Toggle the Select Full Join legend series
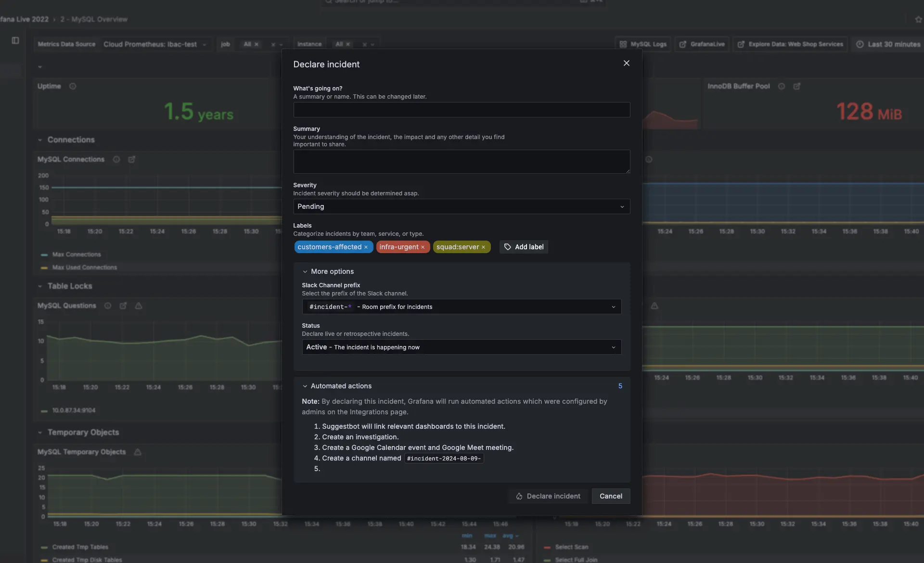Image resolution: width=924 pixels, height=563 pixels. coord(576,560)
